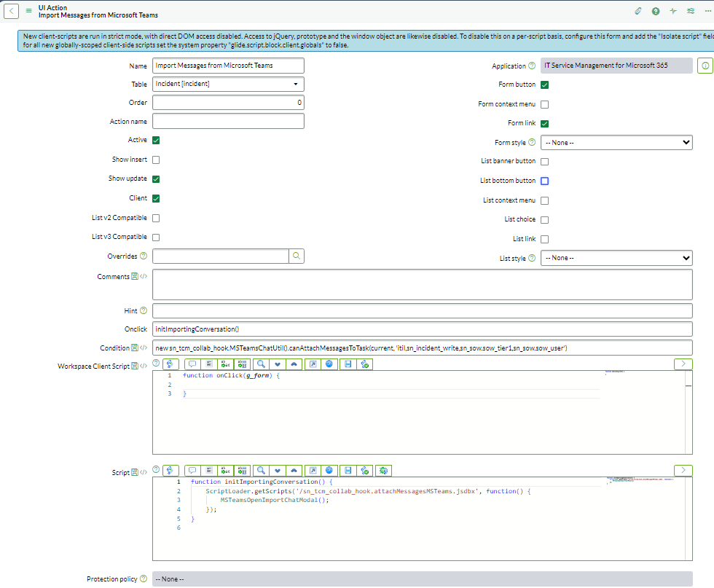This screenshot has height=588, width=714.
Task: Open help using the header question mark icon
Action: pyautogui.click(x=655, y=11)
